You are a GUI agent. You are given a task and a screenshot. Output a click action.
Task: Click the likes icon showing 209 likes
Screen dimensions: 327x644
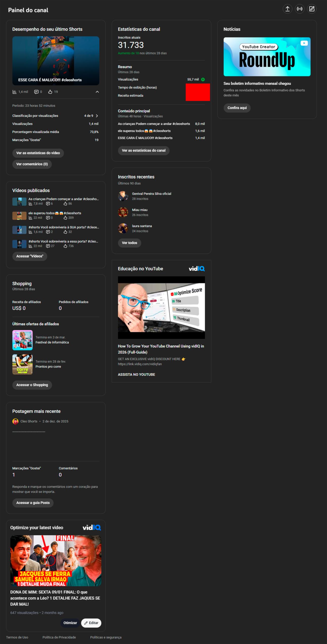pos(65,218)
